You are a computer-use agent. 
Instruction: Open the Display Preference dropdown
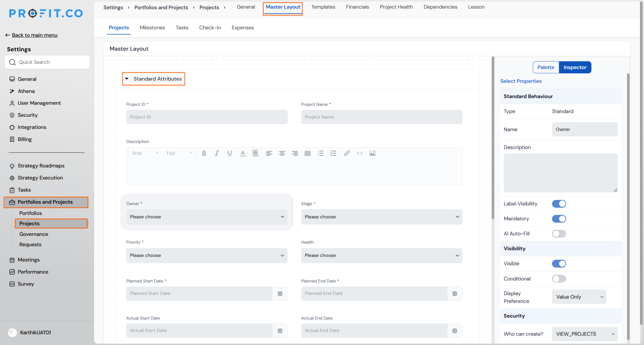579,297
